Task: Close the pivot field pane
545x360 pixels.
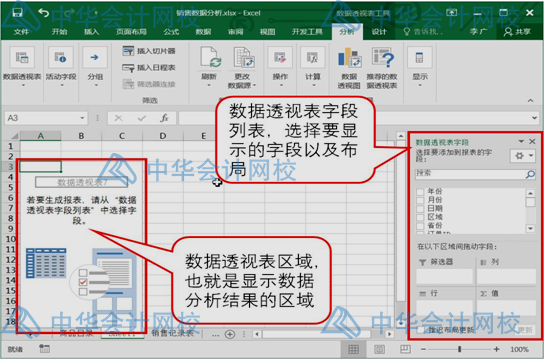Action: tap(532, 141)
